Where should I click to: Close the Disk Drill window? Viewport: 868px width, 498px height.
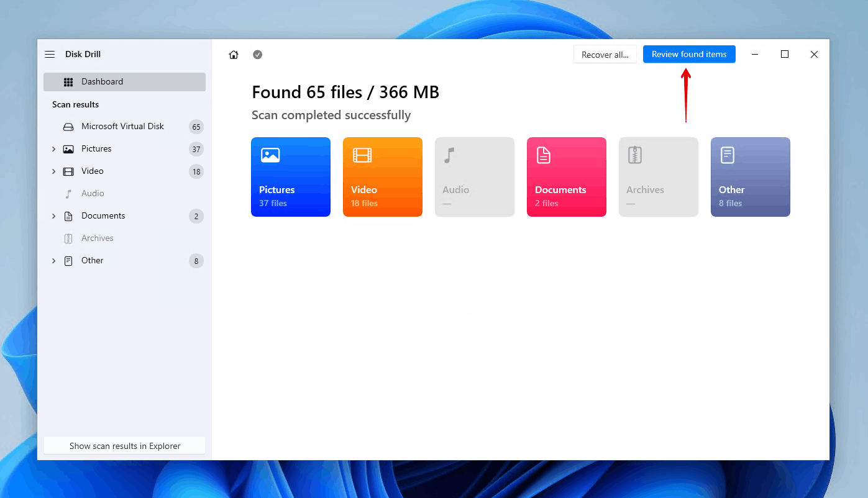click(x=814, y=55)
